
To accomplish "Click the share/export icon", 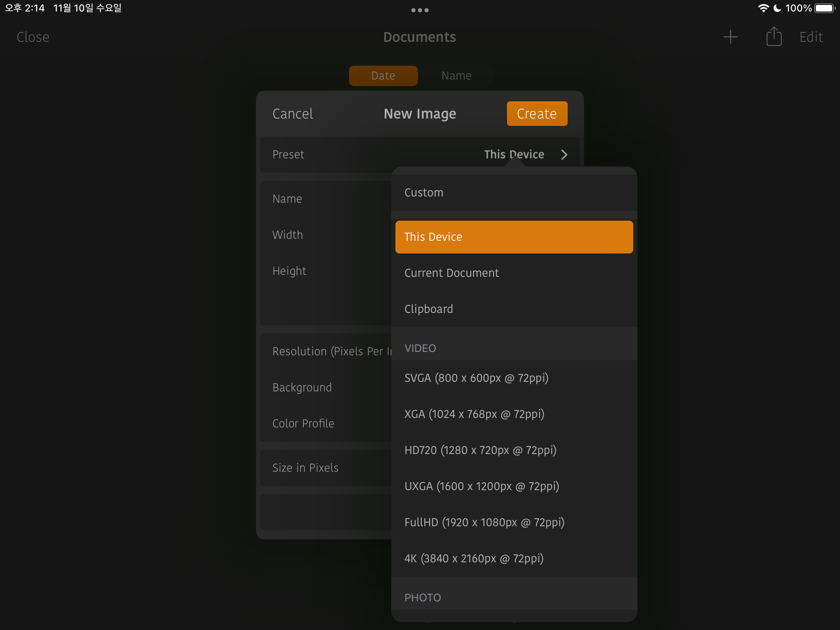I will tap(774, 37).
